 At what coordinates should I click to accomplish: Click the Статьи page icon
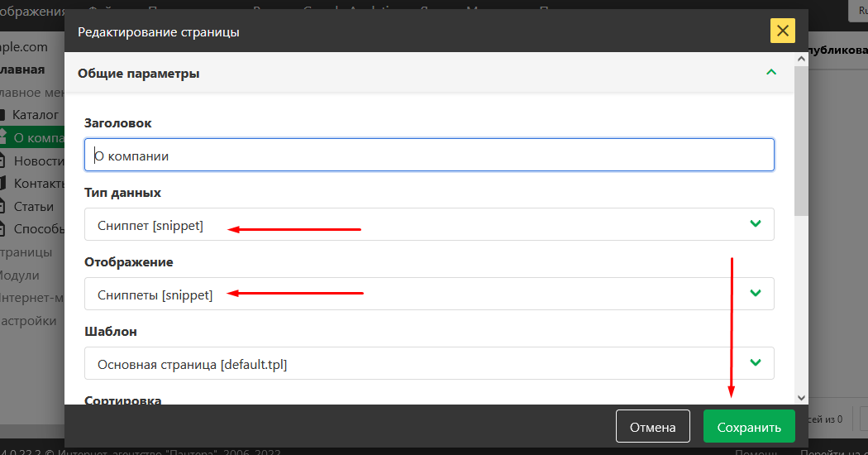click(4, 207)
